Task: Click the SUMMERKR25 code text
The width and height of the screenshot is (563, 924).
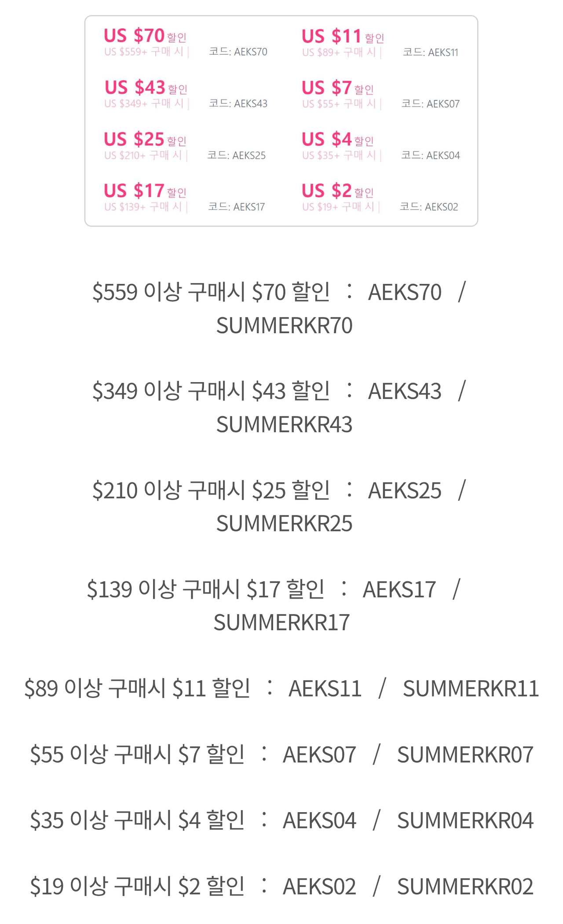Action: coord(284,523)
